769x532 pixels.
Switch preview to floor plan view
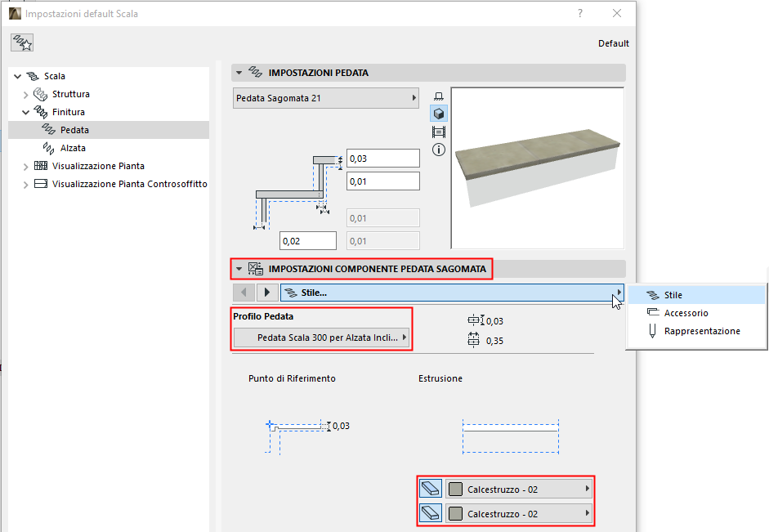click(438, 96)
